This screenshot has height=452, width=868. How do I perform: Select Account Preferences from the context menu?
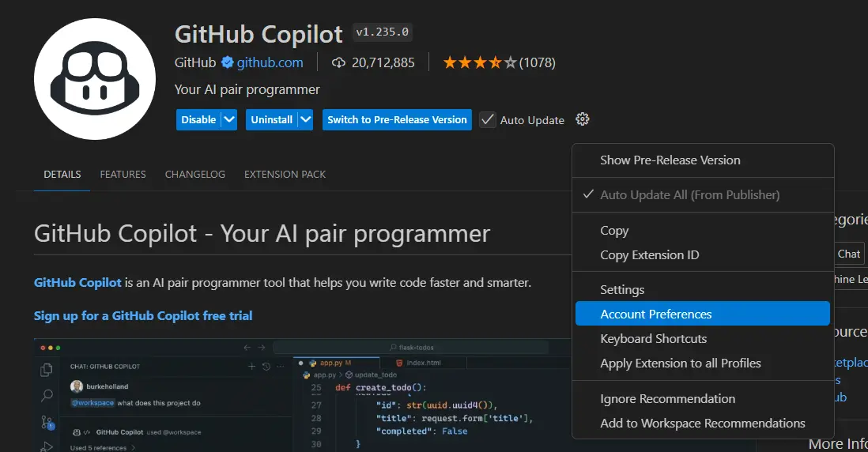[656, 314]
